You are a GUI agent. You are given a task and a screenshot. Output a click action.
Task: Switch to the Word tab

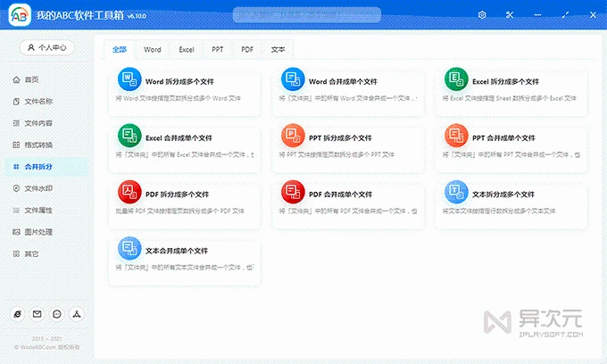coord(152,49)
